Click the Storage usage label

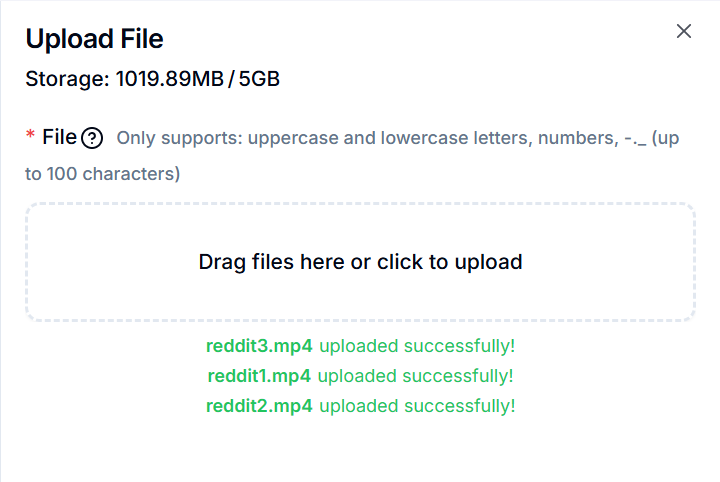[66, 78]
